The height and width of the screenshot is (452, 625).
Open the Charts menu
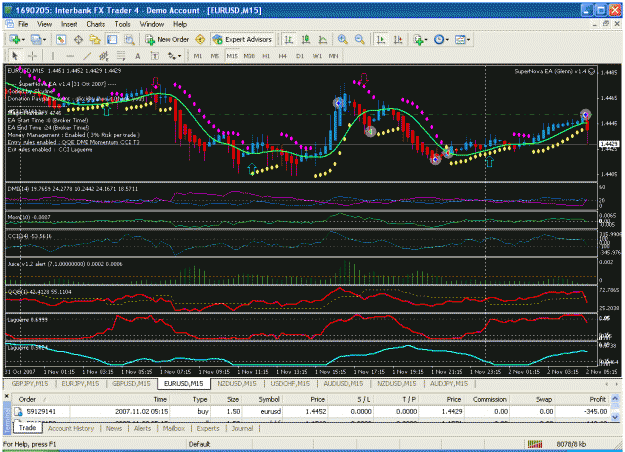click(96, 24)
